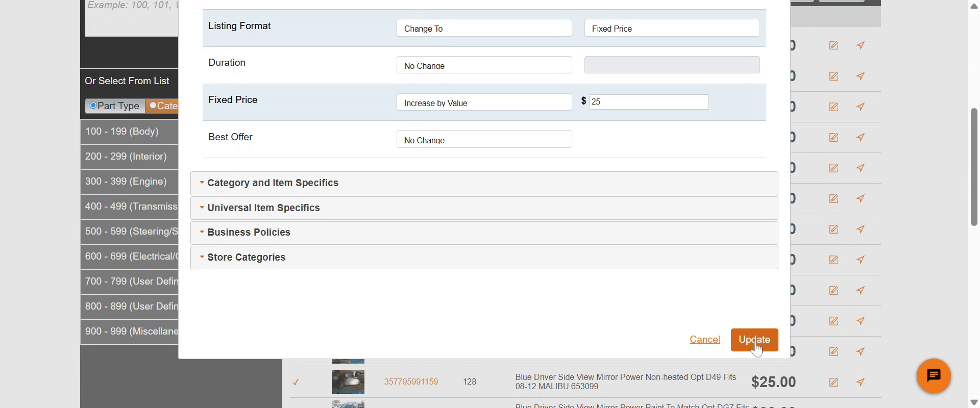The width and height of the screenshot is (980, 408).
Task: Expand Category and Item Specifics section
Action: tap(484, 183)
